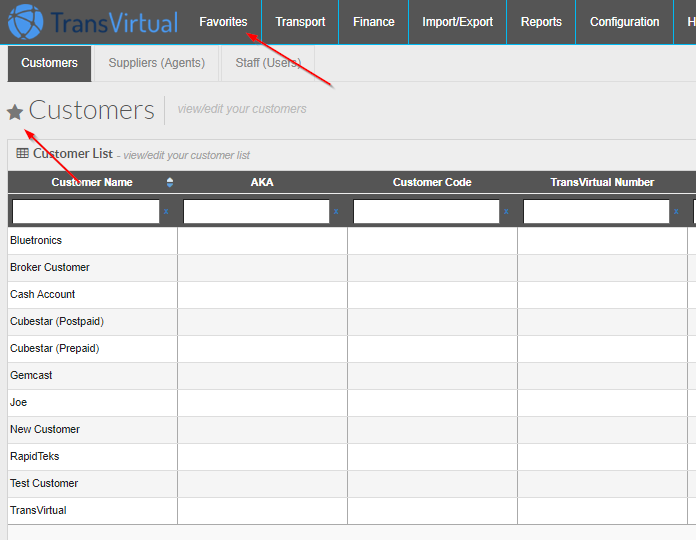Viewport: 696px width, 540px height.
Task: Focus the TransVirtual Number filter field
Action: (x=596, y=211)
